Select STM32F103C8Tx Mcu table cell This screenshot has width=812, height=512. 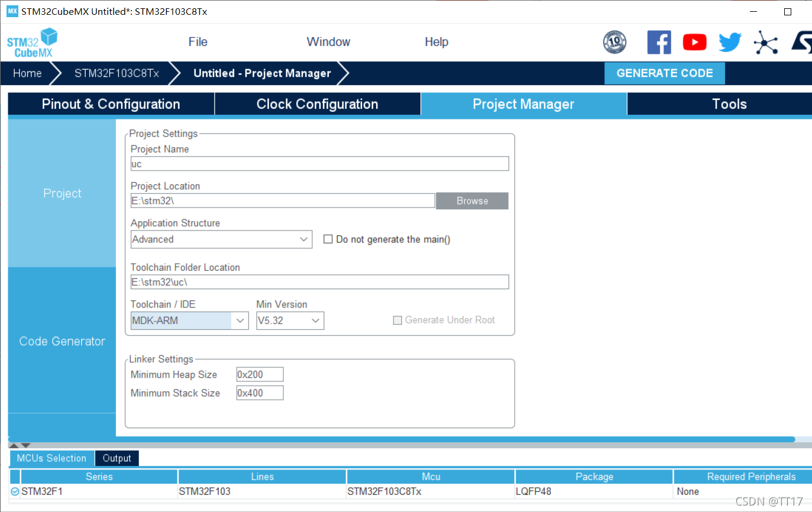431,491
